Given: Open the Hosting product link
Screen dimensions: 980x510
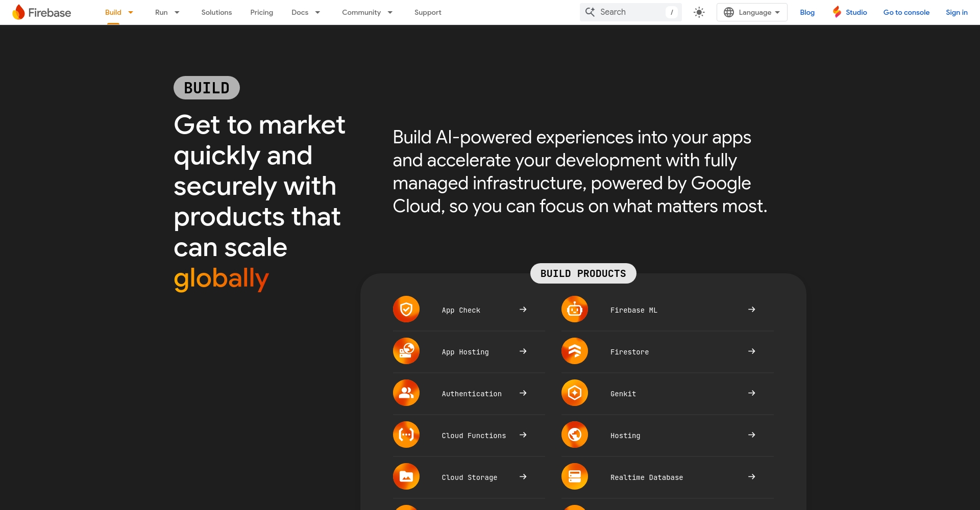Looking at the screenshot, I should (625, 436).
